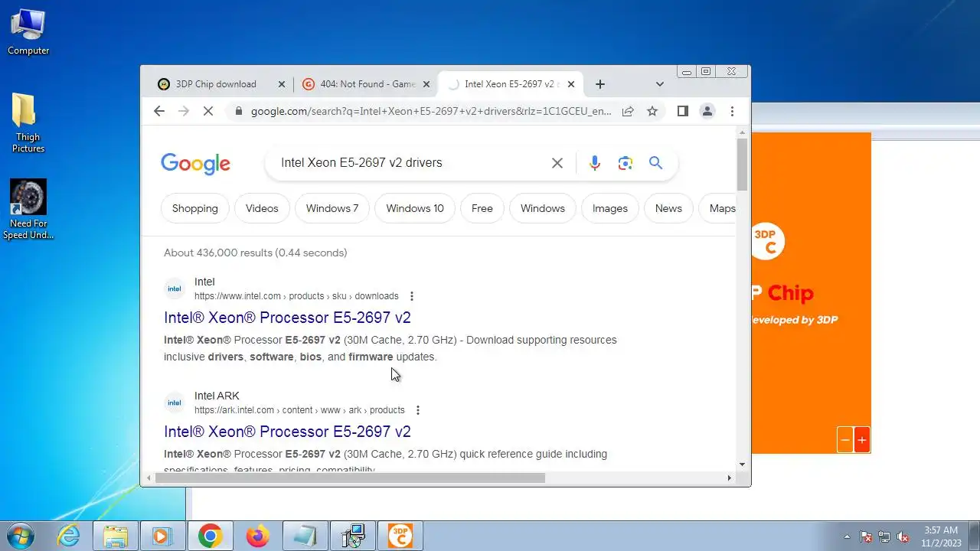Apply the Windows 7 filter chip
The width and height of the screenshot is (980, 551).
tap(332, 208)
